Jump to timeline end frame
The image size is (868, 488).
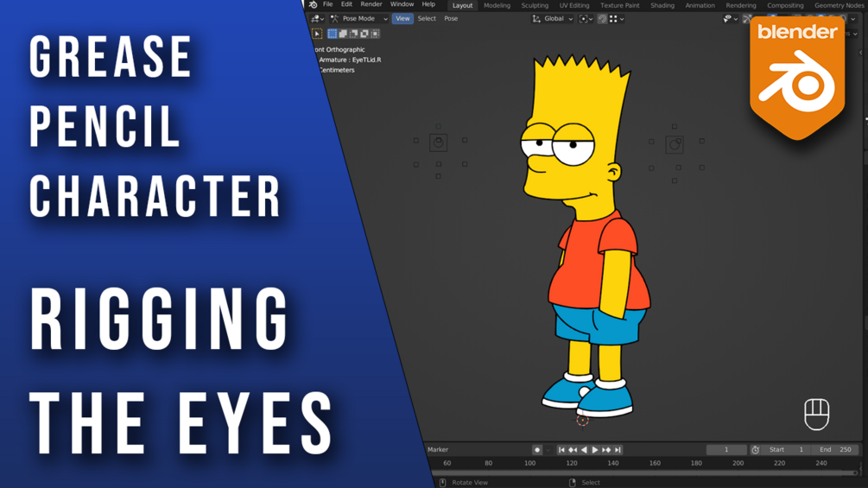[x=618, y=450]
